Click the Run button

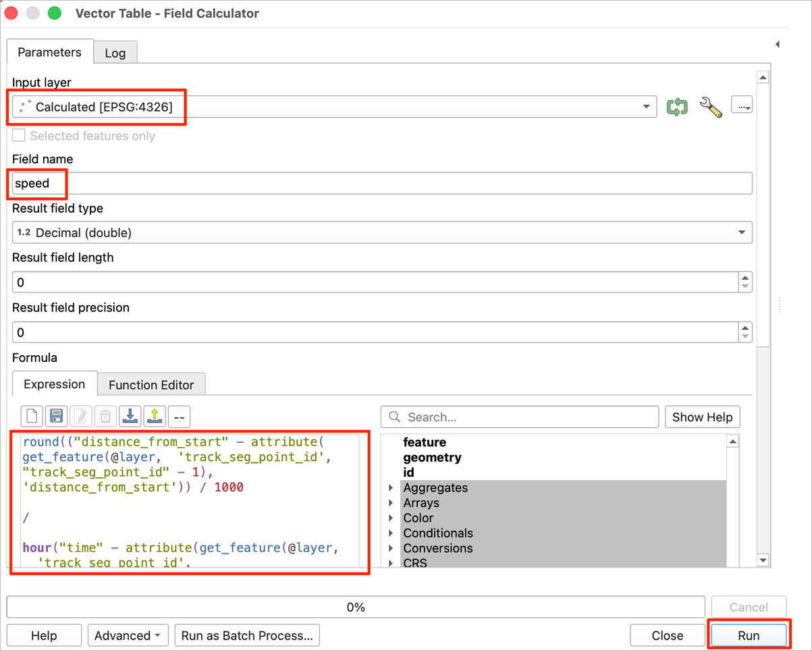click(748, 635)
